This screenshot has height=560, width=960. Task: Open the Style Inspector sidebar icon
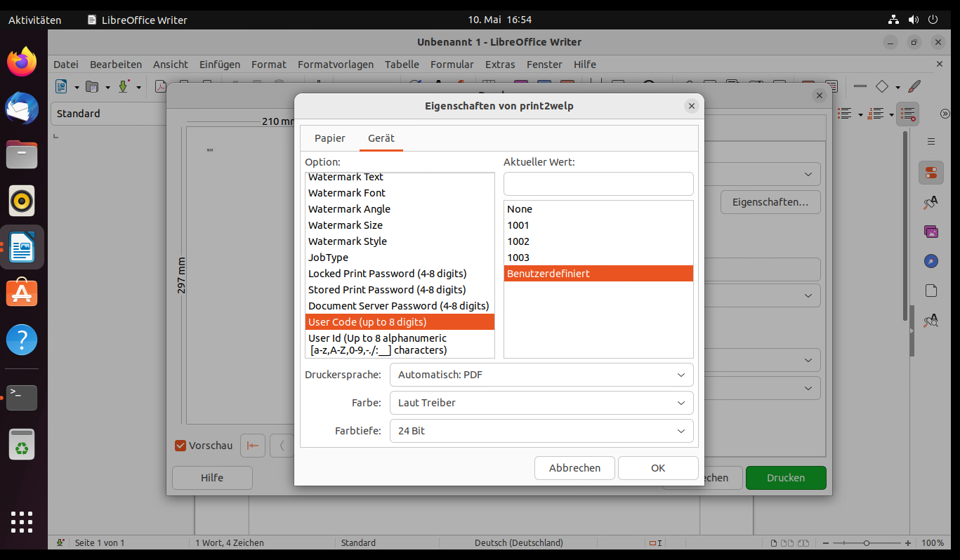tap(930, 321)
